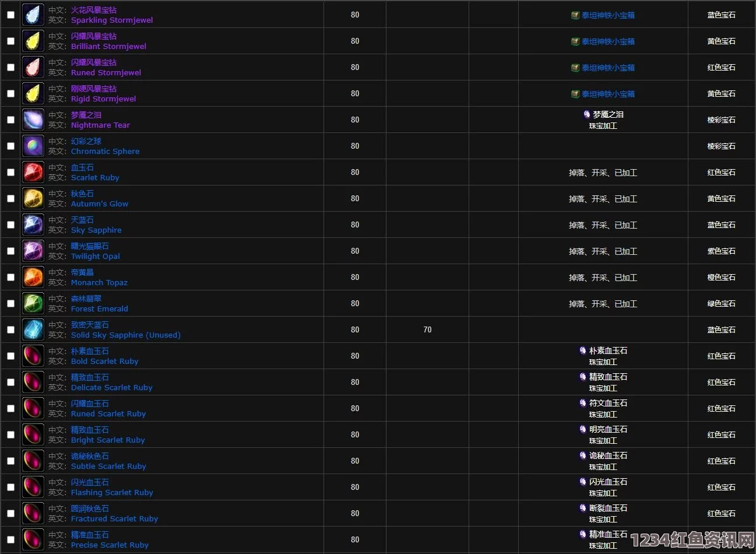Open the Autumn's Glow item link
756x554 pixels.
pyautogui.click(x=100, y=204)
